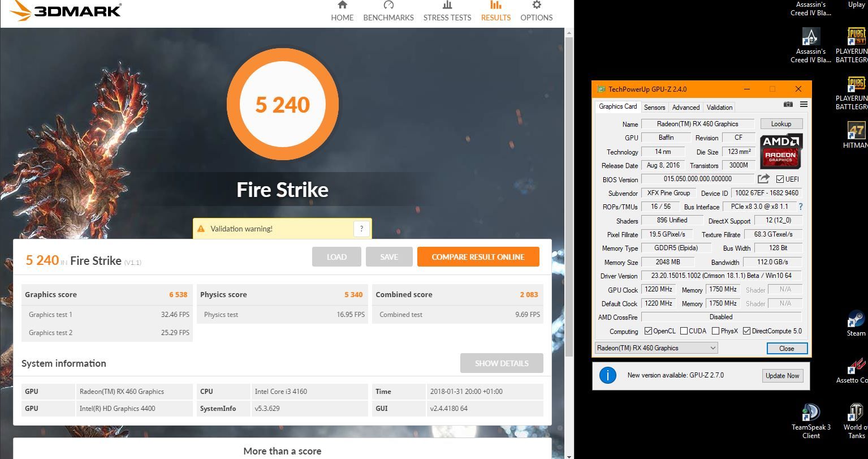Viewport: 868px width, 459px height.
Task: Click Results orange chart icon
Action: (x=496, y=5)
